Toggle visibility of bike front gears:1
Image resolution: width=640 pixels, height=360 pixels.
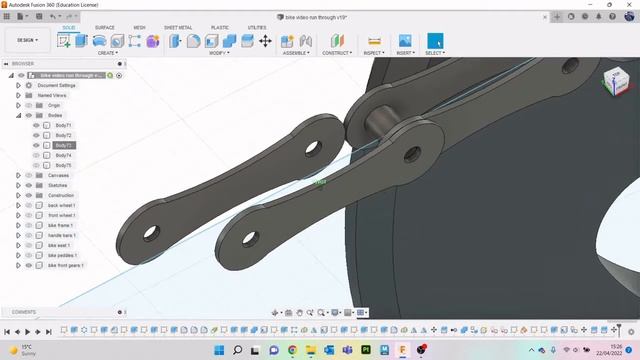(x=29, y=265)
